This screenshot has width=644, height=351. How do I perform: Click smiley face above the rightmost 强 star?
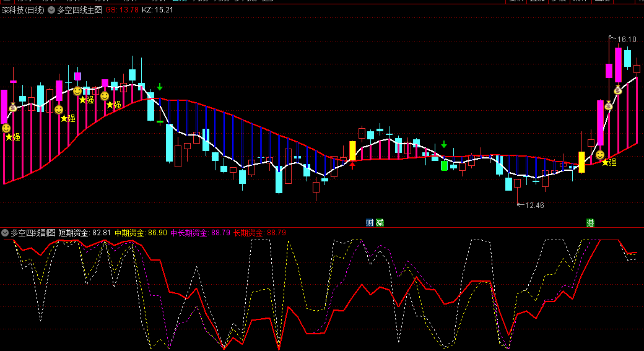point(599,154)
